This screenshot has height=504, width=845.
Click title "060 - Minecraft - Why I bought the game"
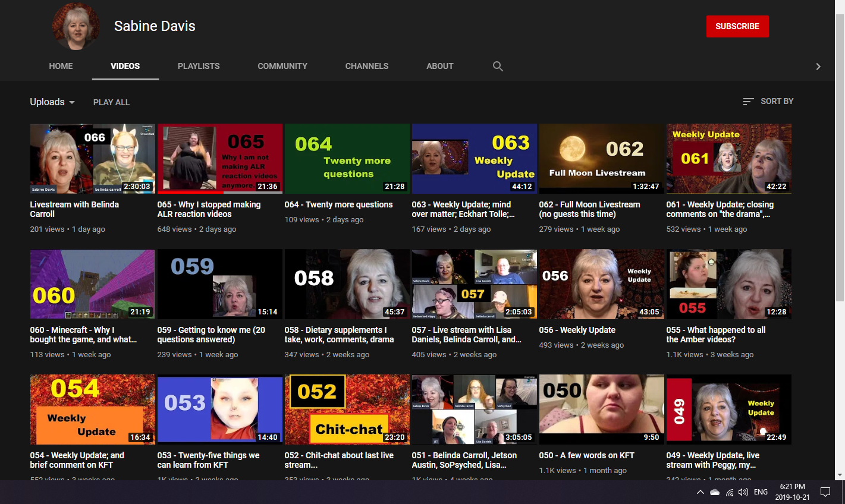tap(83, 335)
